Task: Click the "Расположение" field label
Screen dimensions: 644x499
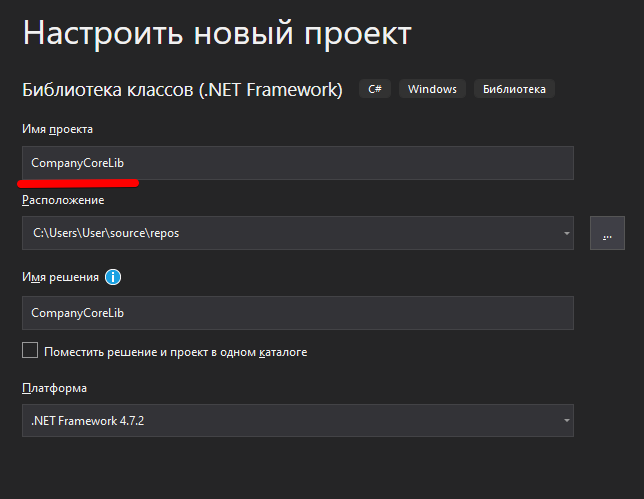Action: 63,200
